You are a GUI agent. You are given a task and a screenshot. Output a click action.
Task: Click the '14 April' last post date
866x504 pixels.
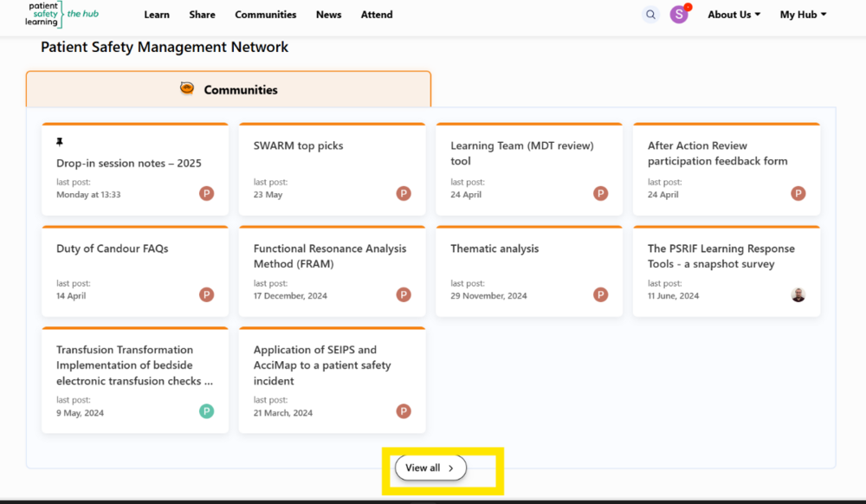pos(71,295)
